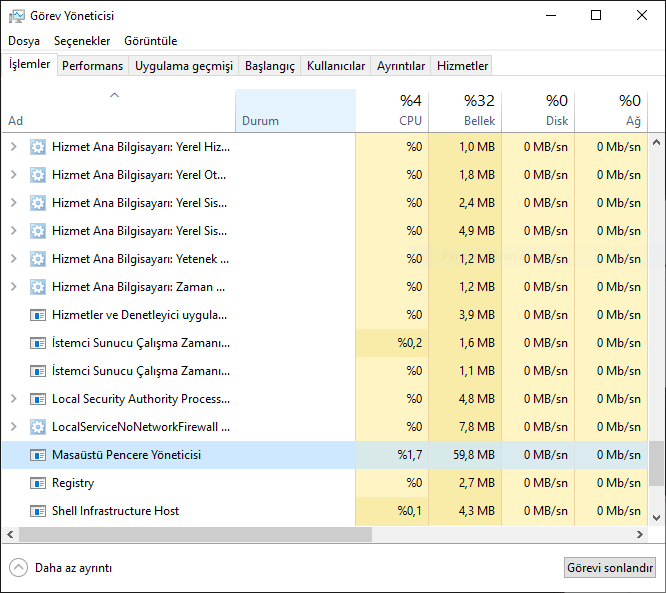Click the horizontal scrollbar thumb
Image resolution: width=666 pixels, height=593 pixels.
[x=195, y=534]
